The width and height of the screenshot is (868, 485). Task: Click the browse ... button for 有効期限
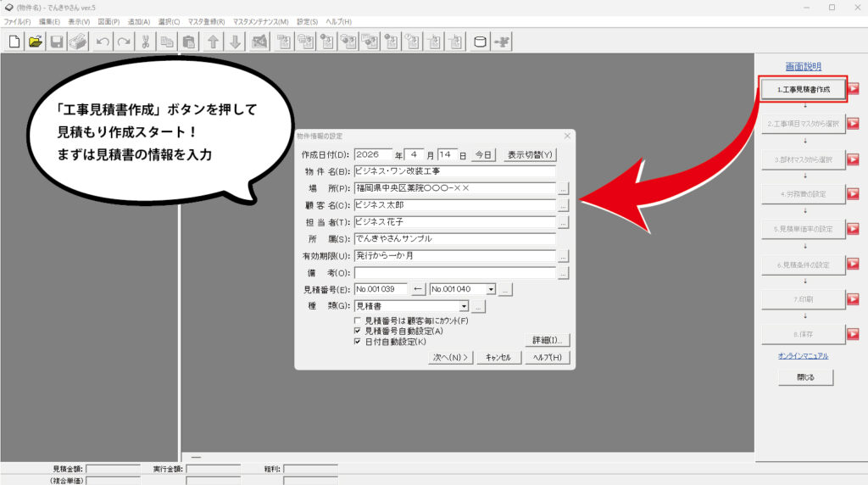(563, 256)
